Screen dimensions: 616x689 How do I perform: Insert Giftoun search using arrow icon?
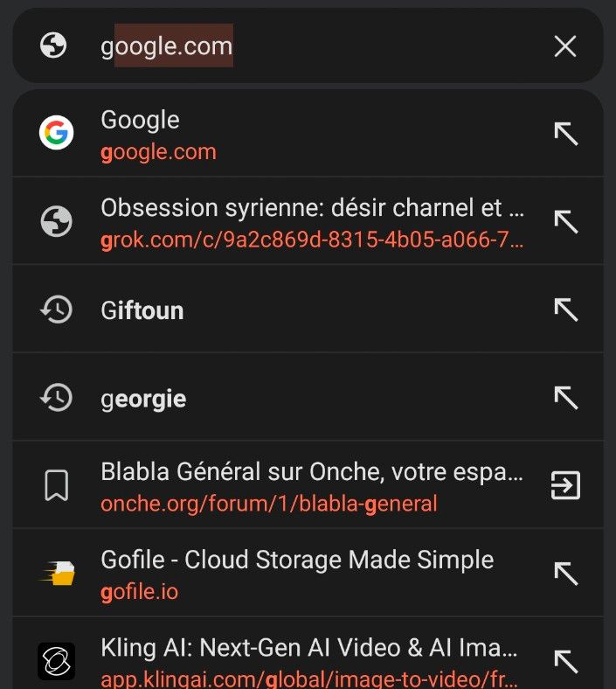click(x=566, y=310)
